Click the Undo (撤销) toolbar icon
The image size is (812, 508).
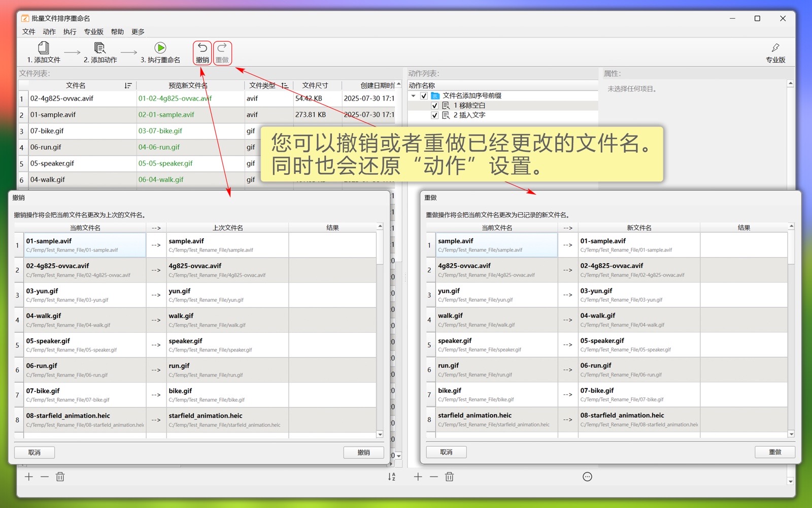click(x=202, y=48)
